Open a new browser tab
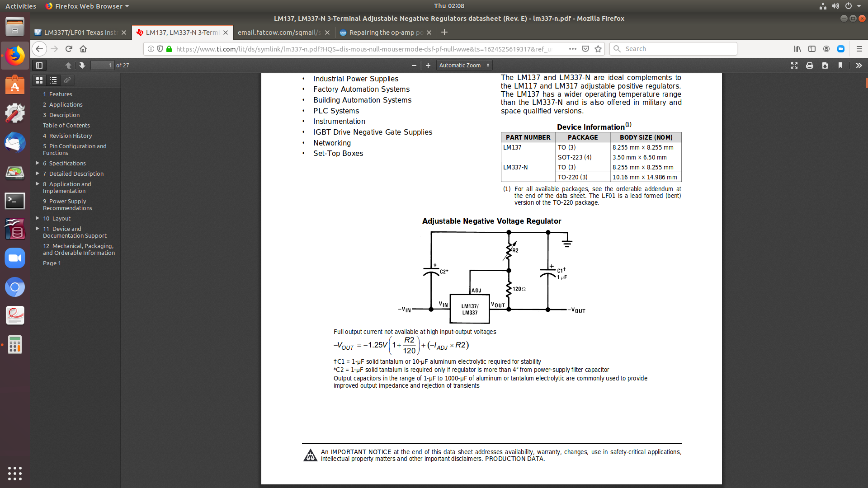868x488 pixels. coord(444,32)
